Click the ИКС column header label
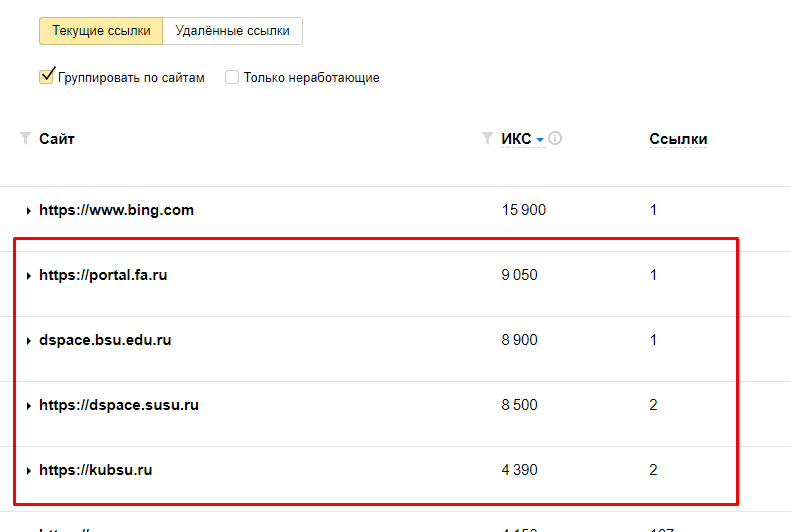Viewport: 791px width, 532px height. [516, 139]
